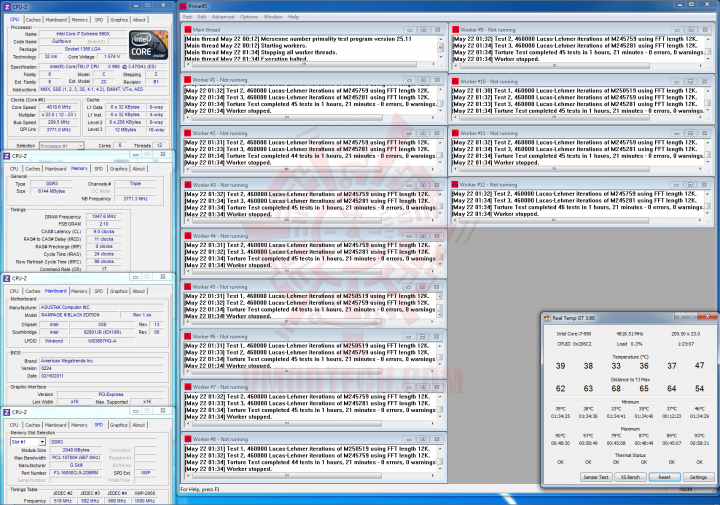720x505 pixels.
Task: Click the RAMPAGE III BLACK EDITION model field
Action: (78, 315)
